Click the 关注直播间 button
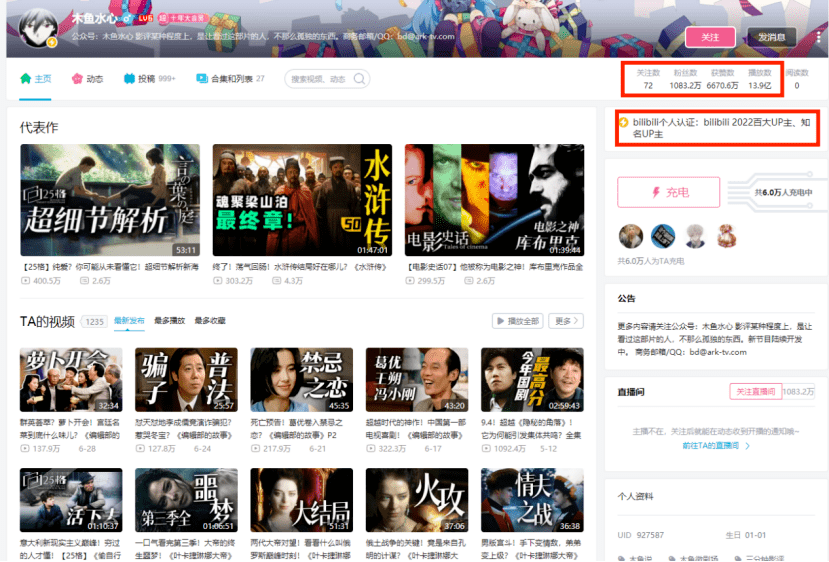The width and height of the screenshot is (829, 562). tap(756, 391)
